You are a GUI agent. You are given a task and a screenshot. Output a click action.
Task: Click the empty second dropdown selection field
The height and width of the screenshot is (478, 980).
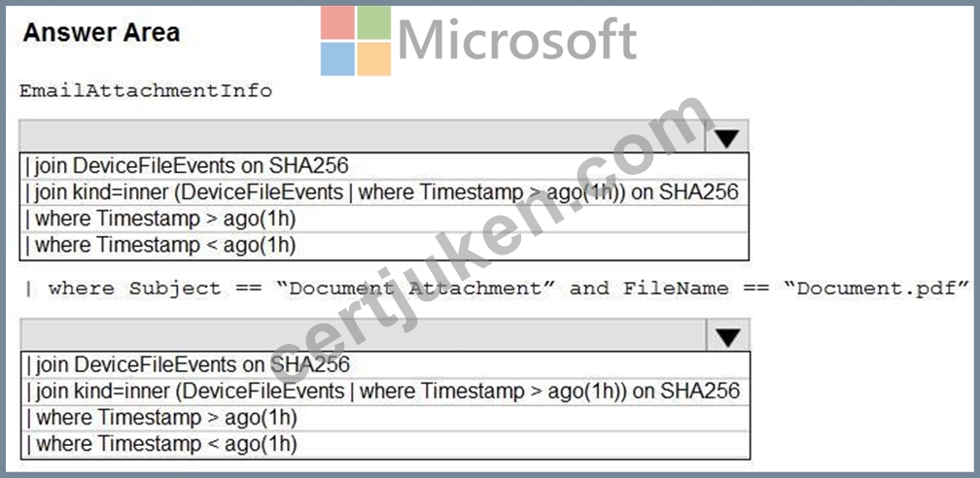click(x=364, y=335)
